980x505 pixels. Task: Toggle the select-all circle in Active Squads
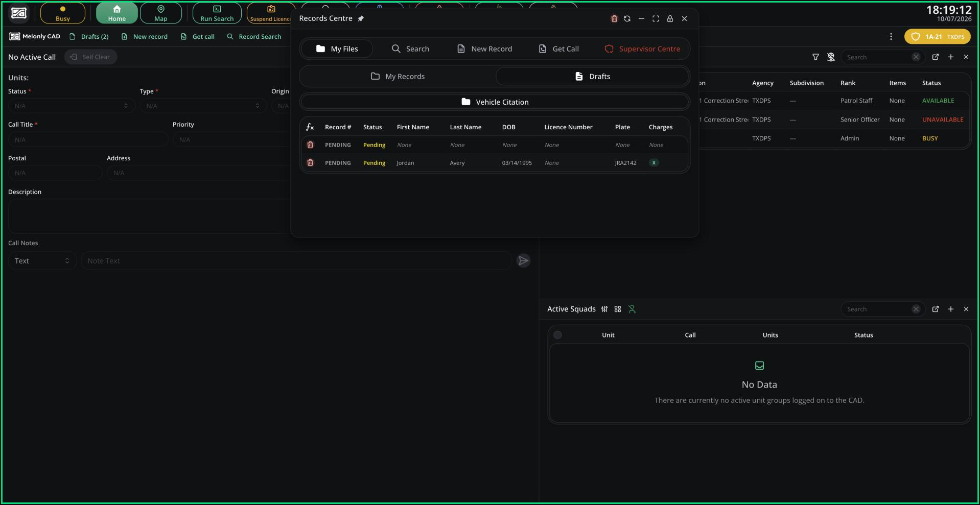pyautogui.click(x=558, y=335)
